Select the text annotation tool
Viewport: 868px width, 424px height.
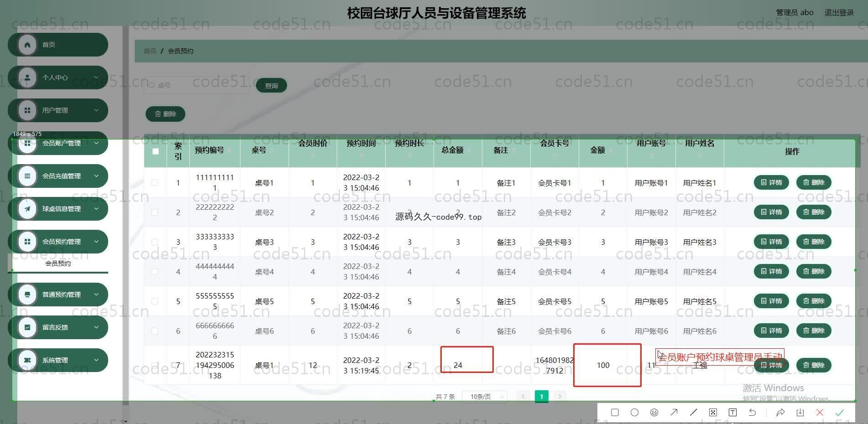pos(732,413)
